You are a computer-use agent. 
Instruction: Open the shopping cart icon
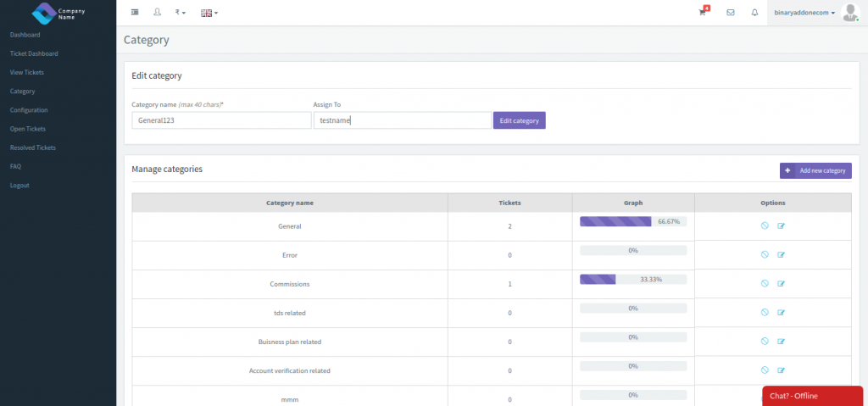coord(703,12)
